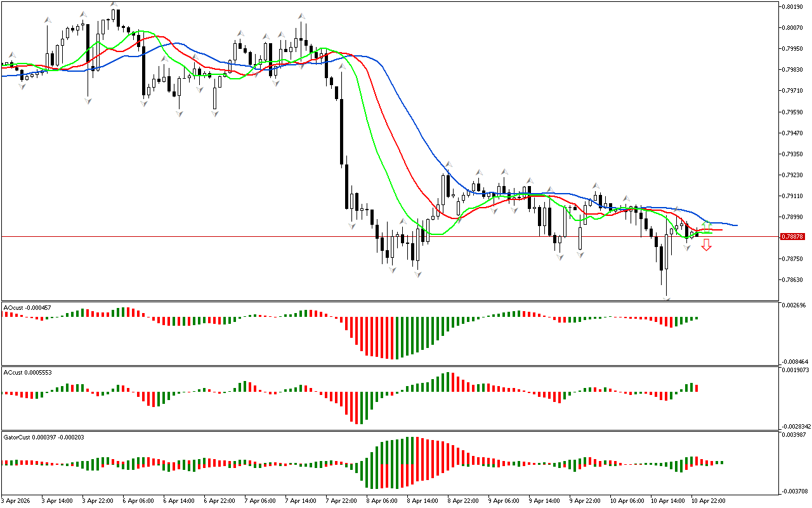812x508 pixels.
Task: Click the 0.78630 price axis label
Action: click(x=793, y=279)
